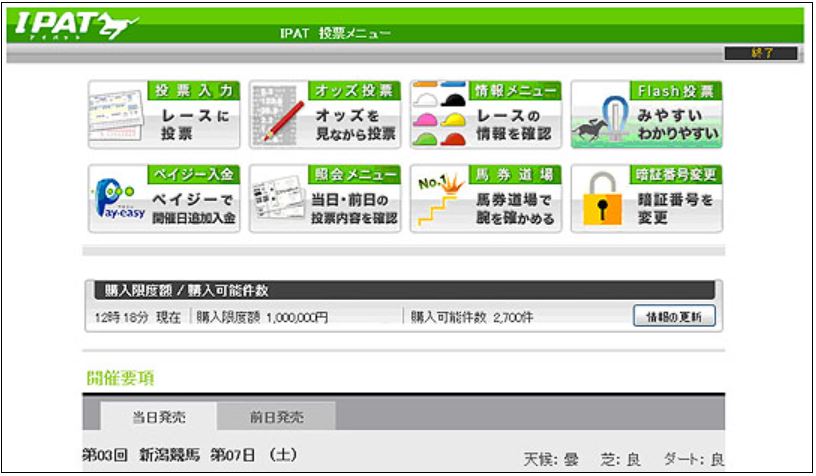This screenshot has height=476, width=816.
Task: Click the 当日・前日の投票内容を確認 text
Action: tap(354, 208)
